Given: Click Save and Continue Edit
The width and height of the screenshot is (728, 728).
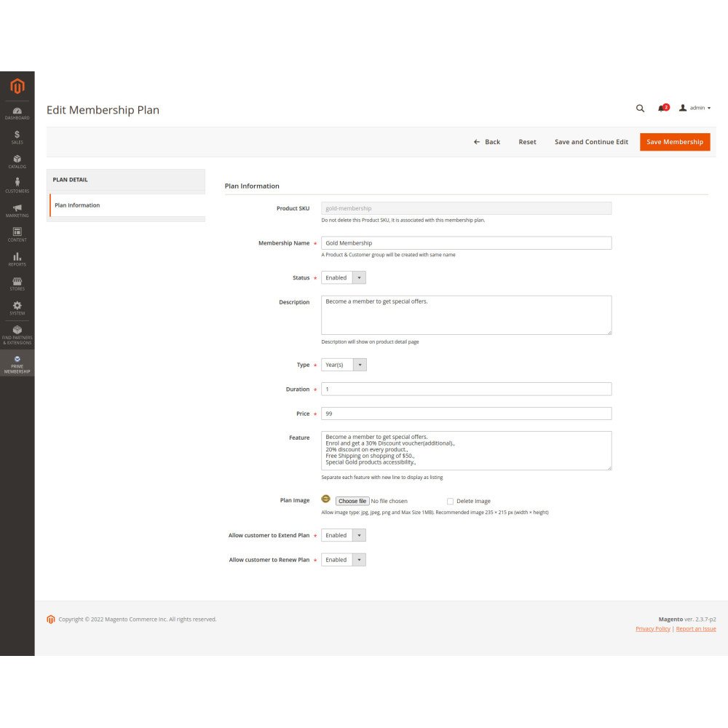Looking at the screenshot, I should click(x=591, y=142).
